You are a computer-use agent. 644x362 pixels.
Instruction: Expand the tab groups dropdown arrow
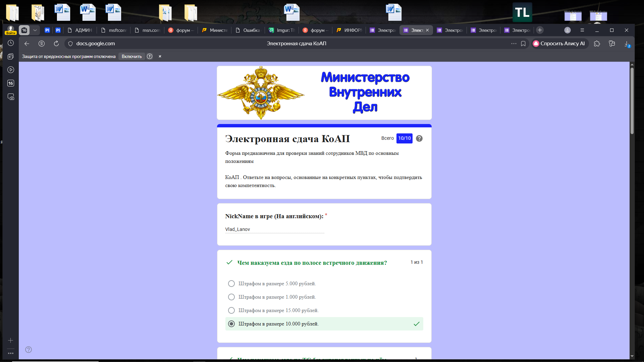[x=35, y=30]
